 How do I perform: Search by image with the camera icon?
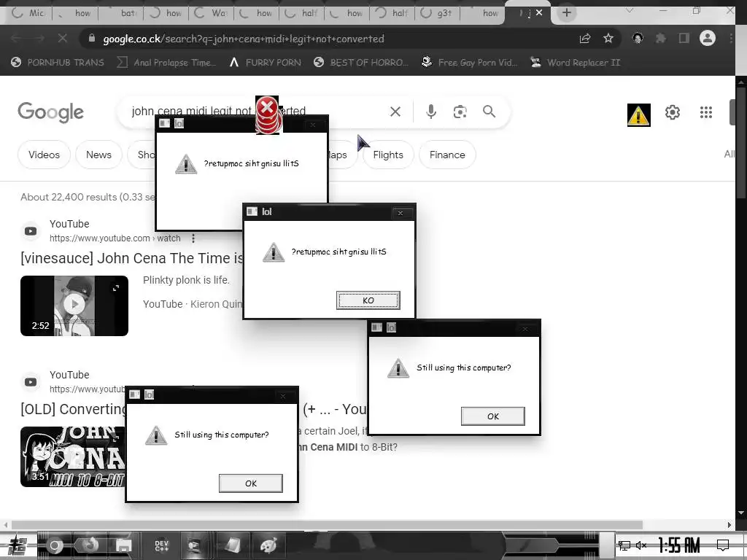(460, 112)
